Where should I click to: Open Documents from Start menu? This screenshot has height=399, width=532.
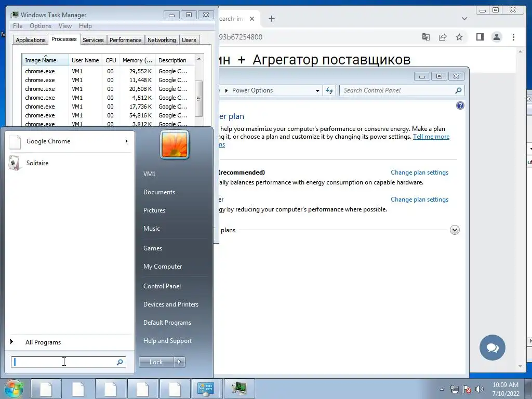(159, 192)
